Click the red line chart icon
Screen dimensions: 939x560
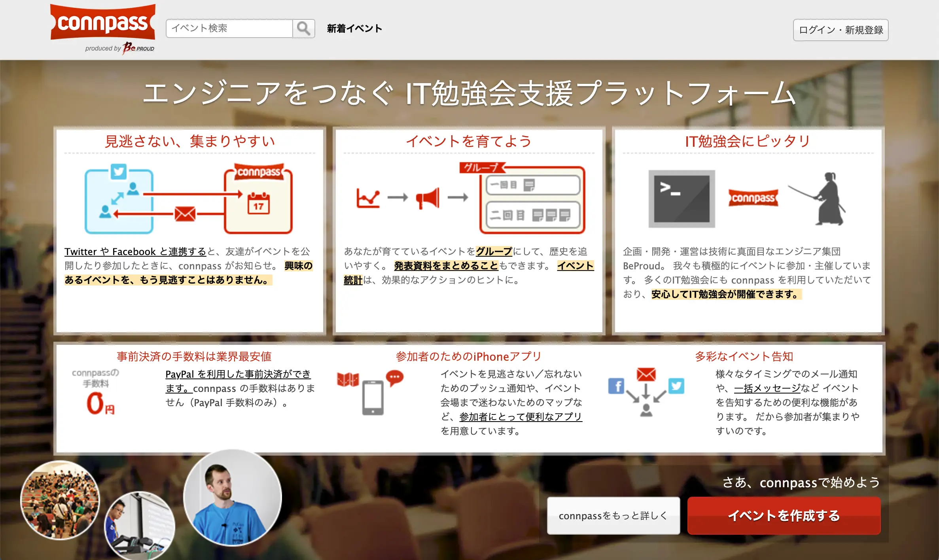point(368,198)
